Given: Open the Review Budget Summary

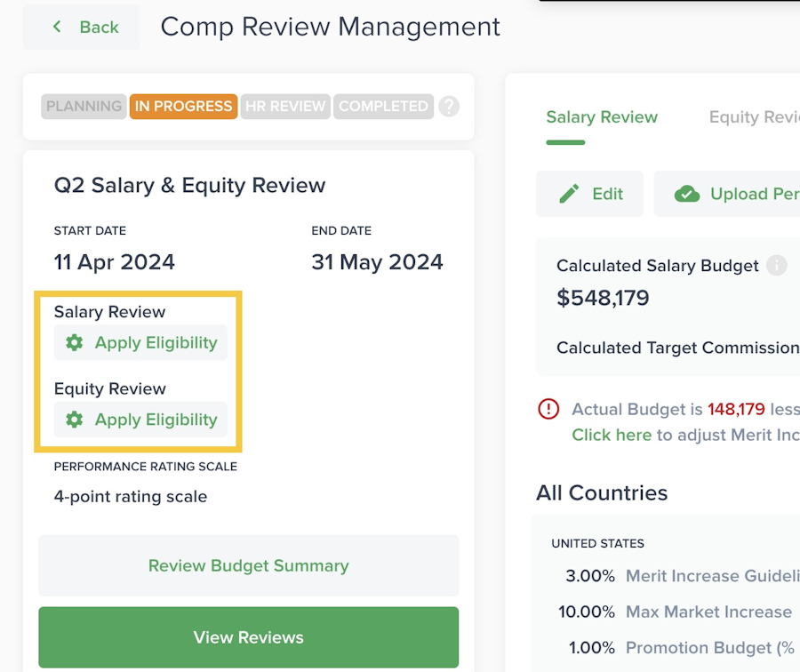Looking at the screenshot, I should click(x=248, y=565).
